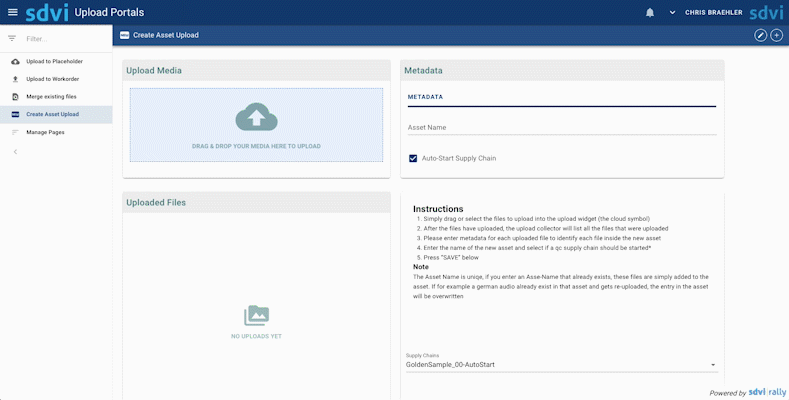Viewport: 789px width, 400px height.
Task: Click the Create Asset Upload sidebar icon
Action: (x=15, y=114)
